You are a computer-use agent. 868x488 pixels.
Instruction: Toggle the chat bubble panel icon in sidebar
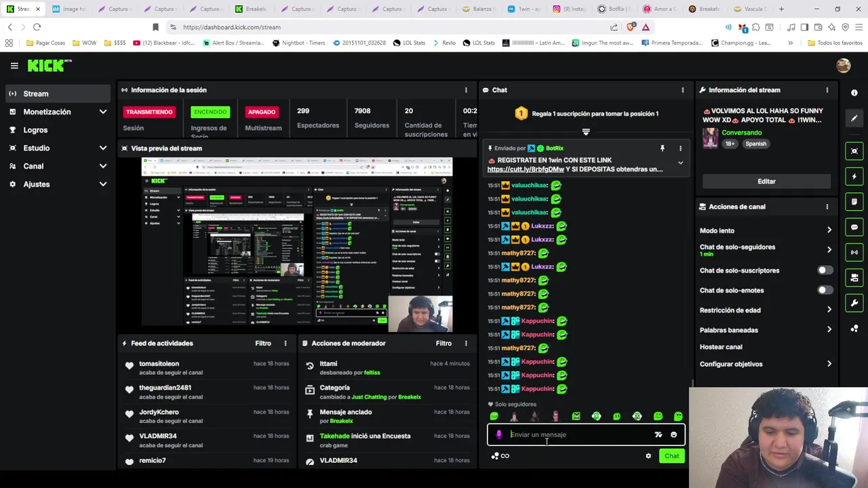pos(854,227)
